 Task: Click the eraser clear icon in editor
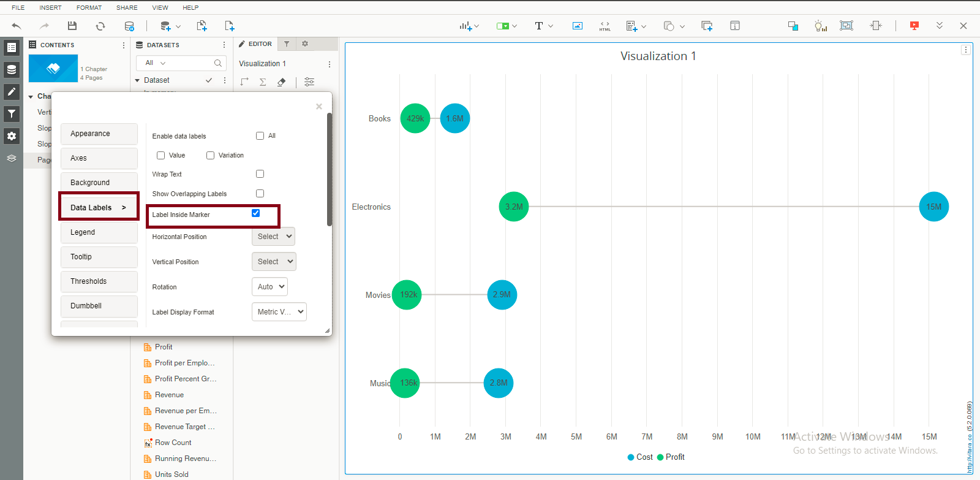pos(281,82)
